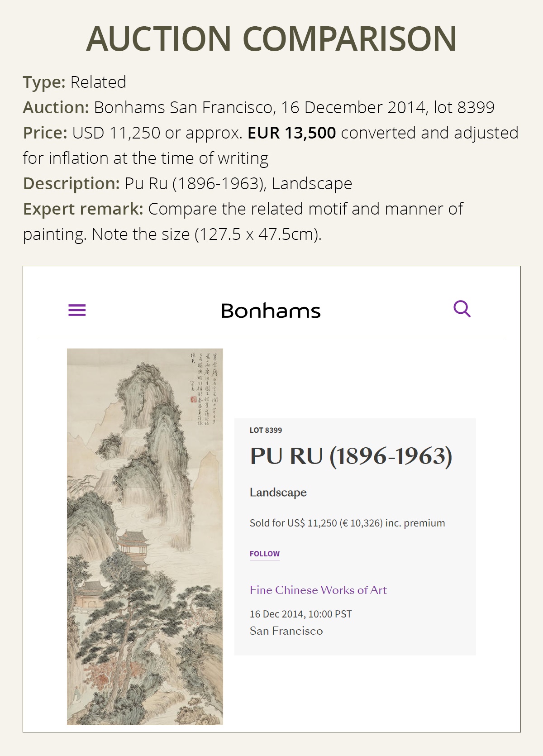This screenshot has width=543, height=756.
Task: Click the bold EUR 13,500 price
Action: click(x=291, y=133)
